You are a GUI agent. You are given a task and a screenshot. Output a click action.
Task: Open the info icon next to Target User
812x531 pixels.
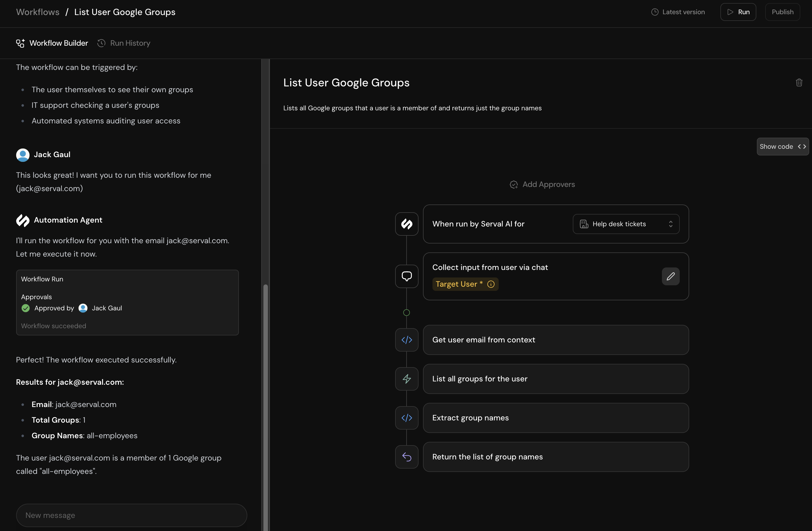491,284
